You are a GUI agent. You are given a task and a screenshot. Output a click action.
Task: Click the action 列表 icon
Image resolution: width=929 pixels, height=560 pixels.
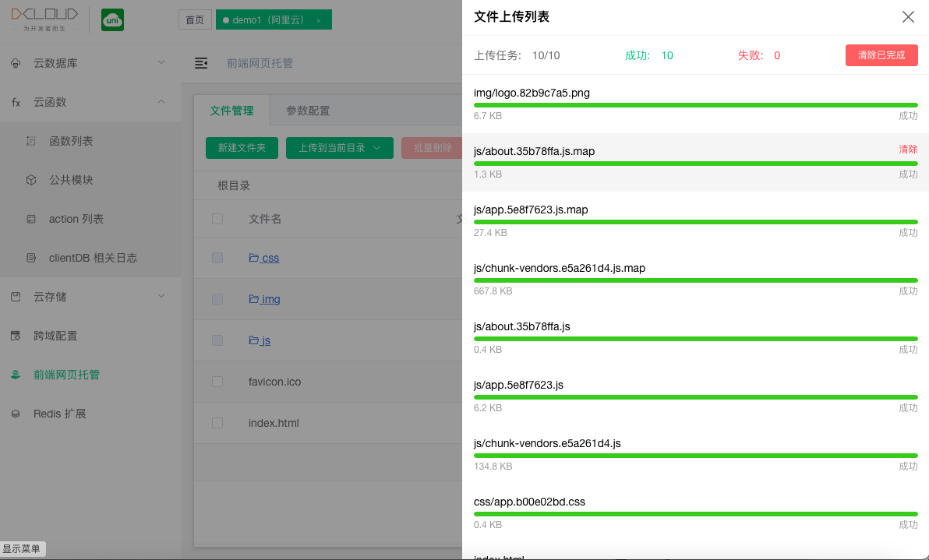(31, 219)
